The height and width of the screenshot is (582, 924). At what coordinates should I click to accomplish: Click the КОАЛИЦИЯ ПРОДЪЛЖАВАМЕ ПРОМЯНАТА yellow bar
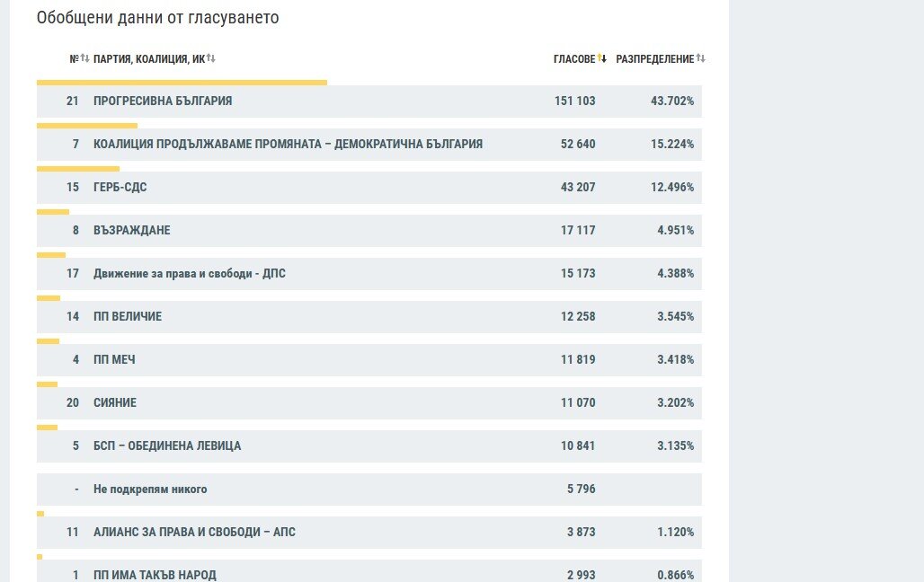(86, 126)
